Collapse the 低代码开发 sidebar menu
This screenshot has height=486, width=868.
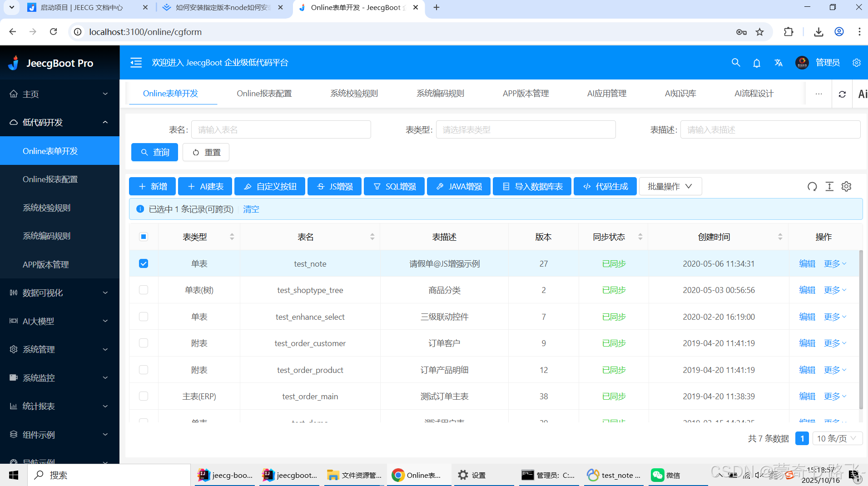[60, 122]
